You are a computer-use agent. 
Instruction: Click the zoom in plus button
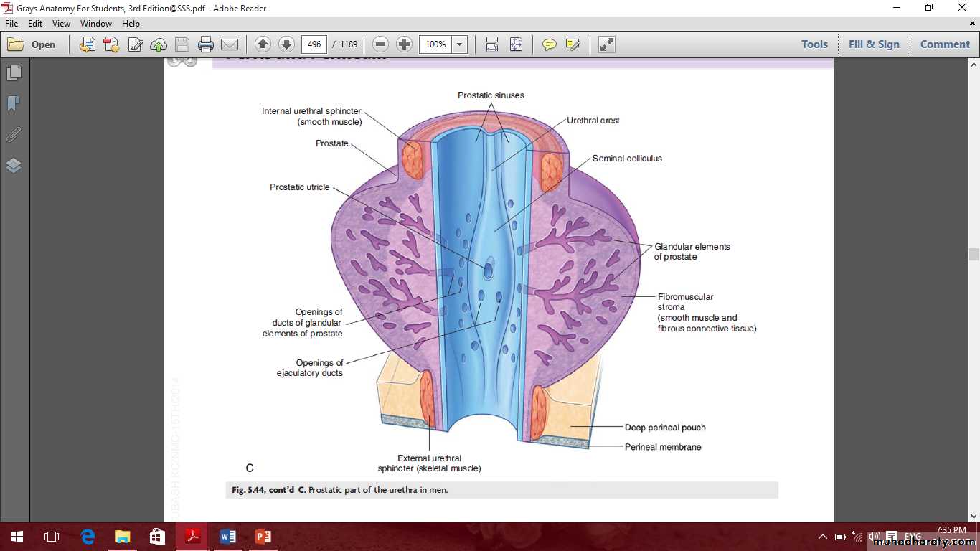(x=405, y=44)
